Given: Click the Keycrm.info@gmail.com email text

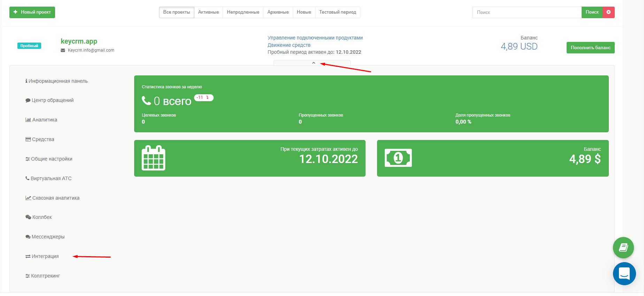Looking at the screenshot, I should pyautogui.click(x=91, y=50).
